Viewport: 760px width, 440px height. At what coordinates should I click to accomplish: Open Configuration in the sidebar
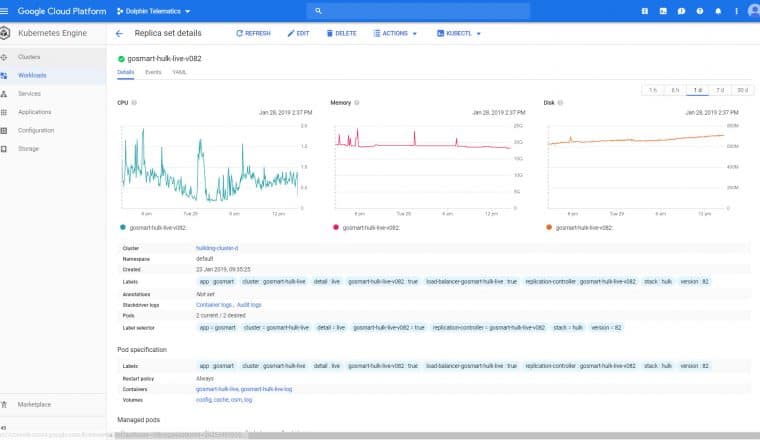tap(53, 130)
